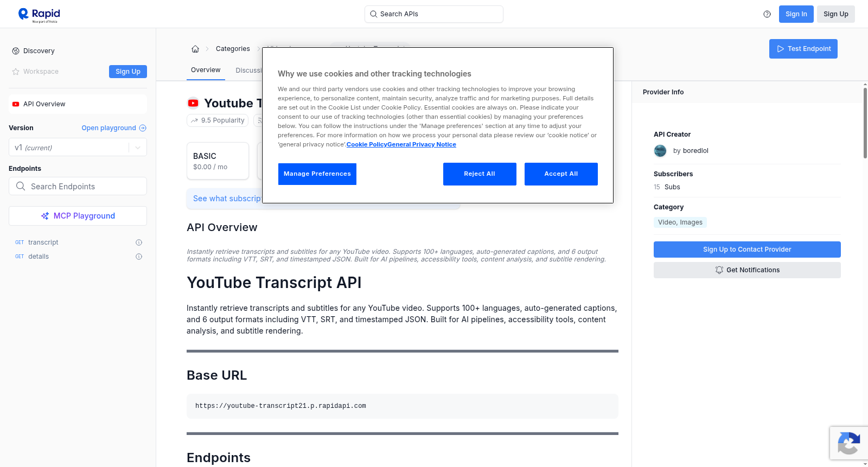Click the 15 Subs subscriber count
The width and height of the screenshot is (868, 467).
coord(667,187)
